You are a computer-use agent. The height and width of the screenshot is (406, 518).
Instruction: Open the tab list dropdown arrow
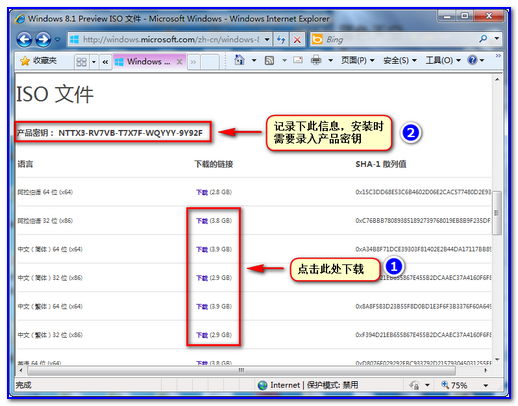pos(94,62)
